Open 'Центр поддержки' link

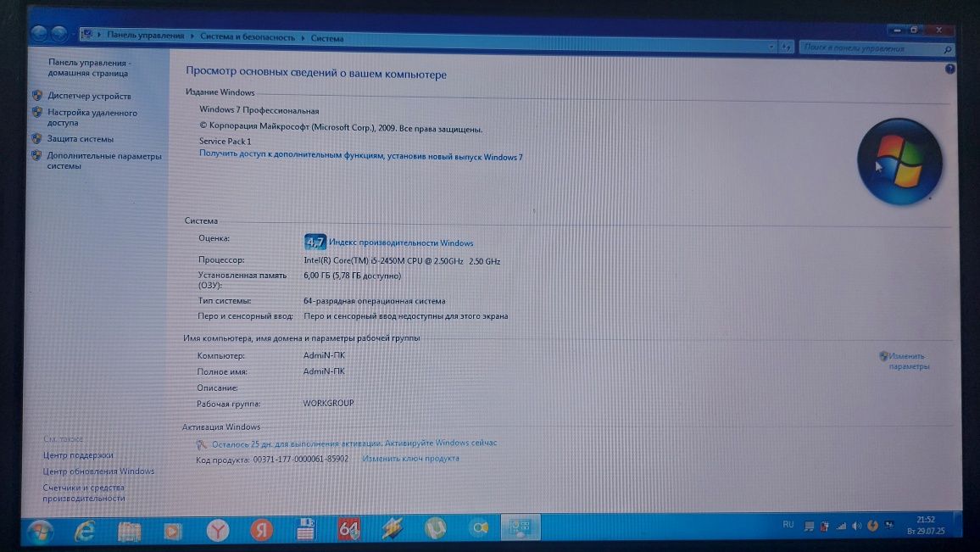pyautogui.click(x=78, y=455)
